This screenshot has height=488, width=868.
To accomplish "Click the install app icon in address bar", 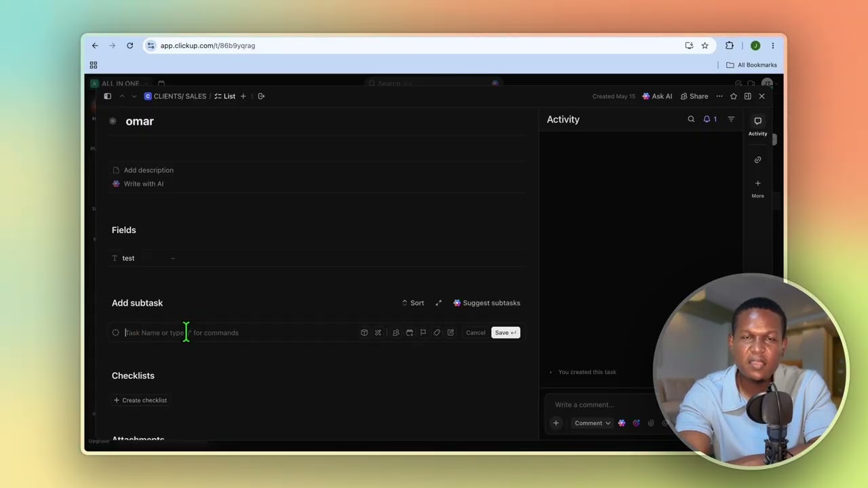I will [689, 45].
